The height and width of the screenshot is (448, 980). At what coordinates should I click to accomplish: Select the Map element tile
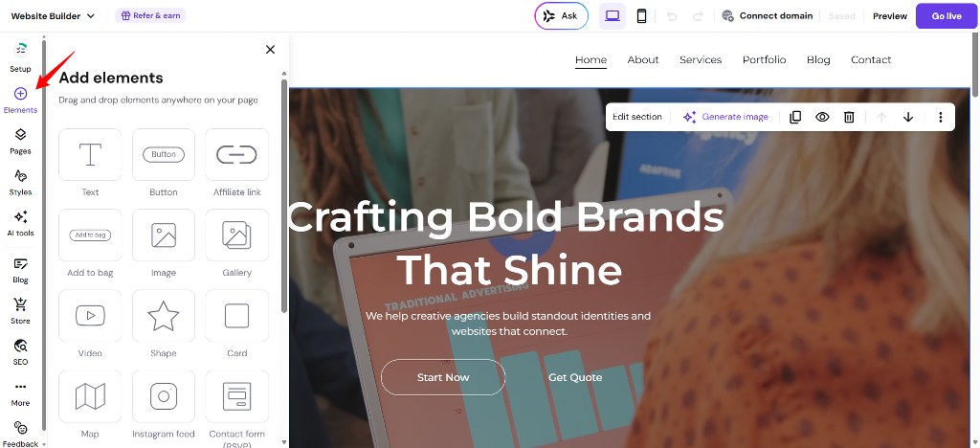click(90, 396)
